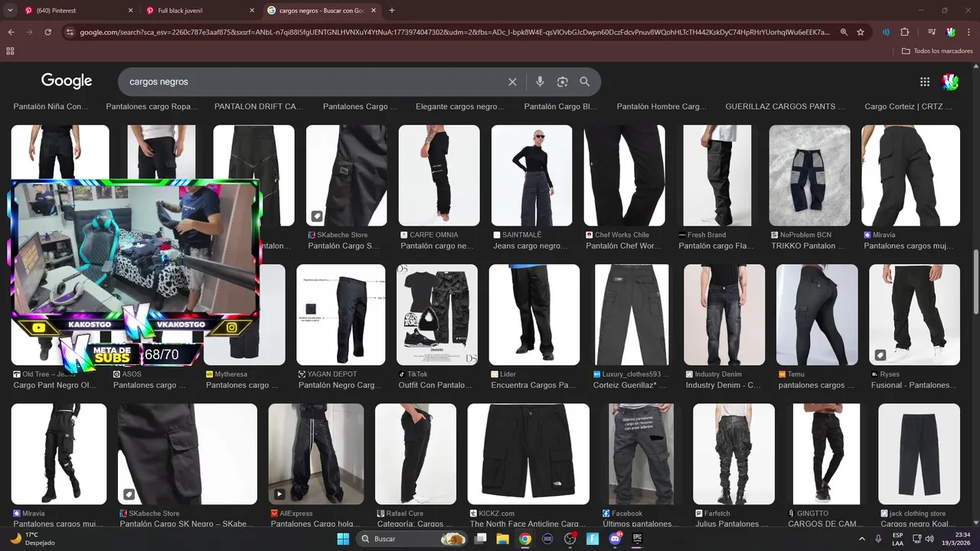Expand the tab search dropdown arrow

click(10, 10)
